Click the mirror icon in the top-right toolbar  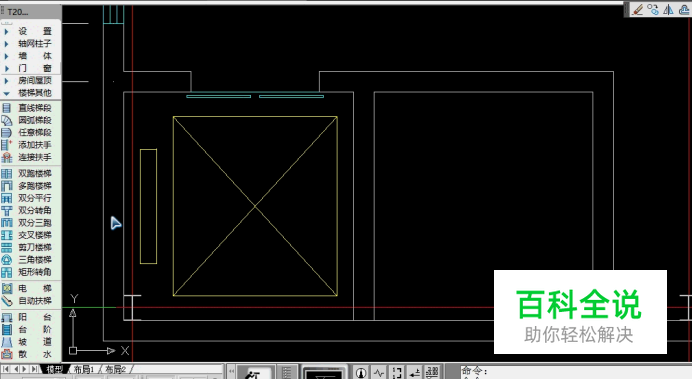(669, 10)
